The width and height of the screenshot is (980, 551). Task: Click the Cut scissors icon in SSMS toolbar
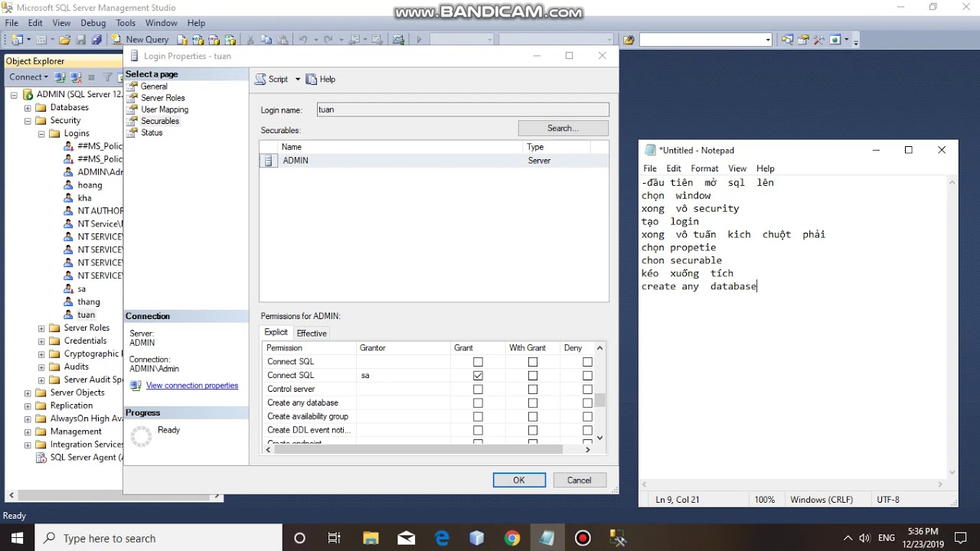[250, 40]
